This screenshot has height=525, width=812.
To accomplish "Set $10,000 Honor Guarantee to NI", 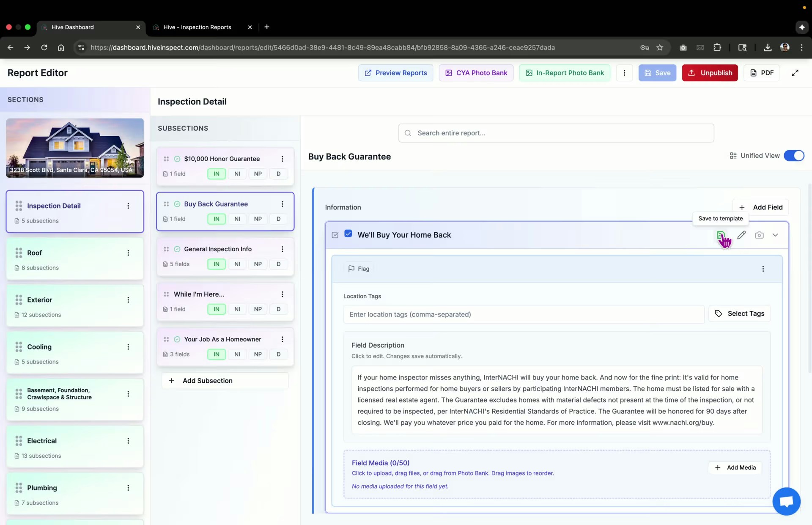I will [x=237, y=174].
